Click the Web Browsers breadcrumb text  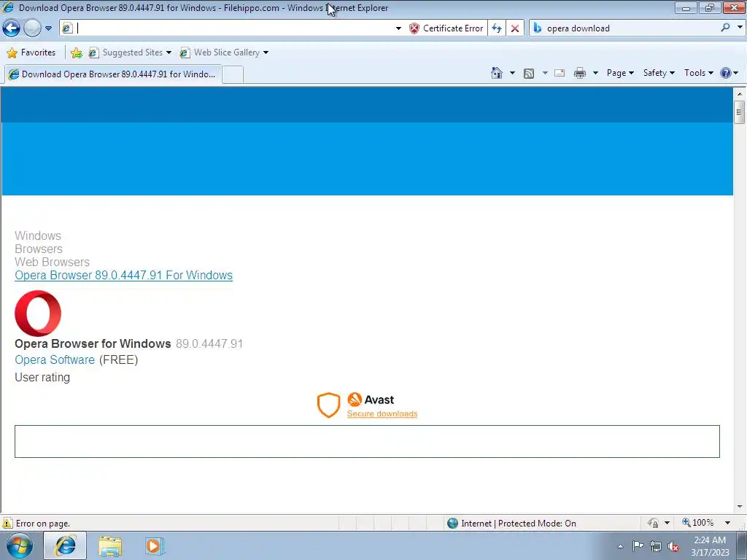tap(52, 262)
